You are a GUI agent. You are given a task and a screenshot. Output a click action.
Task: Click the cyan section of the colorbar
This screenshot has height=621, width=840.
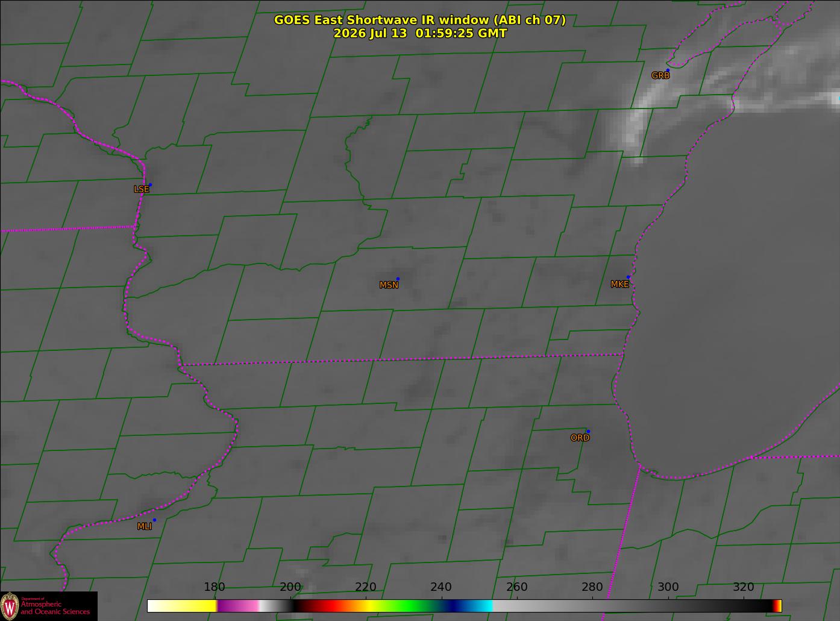pos(481,606)
